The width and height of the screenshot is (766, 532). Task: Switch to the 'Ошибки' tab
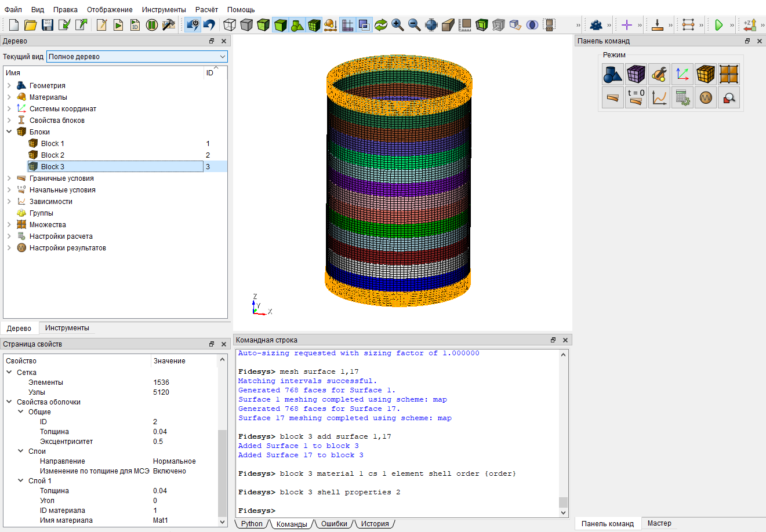334,524
